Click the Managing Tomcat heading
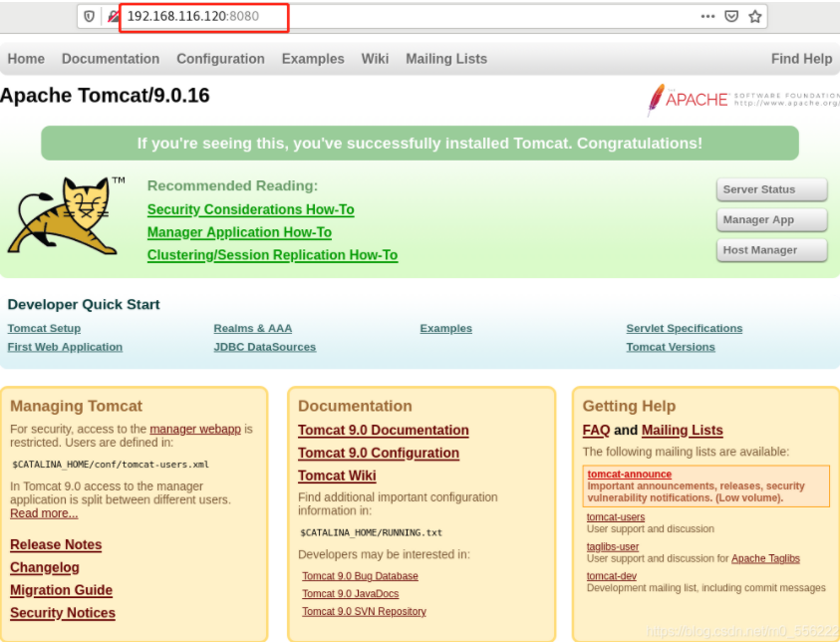This screenshot has height=642, width=840. (76, 406)
